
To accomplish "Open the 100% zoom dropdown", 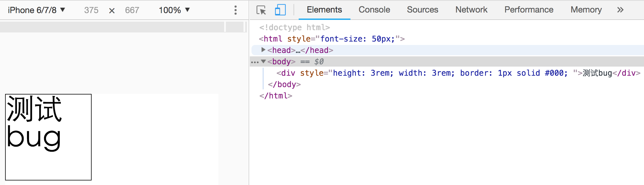I will (x=174, y=10).
